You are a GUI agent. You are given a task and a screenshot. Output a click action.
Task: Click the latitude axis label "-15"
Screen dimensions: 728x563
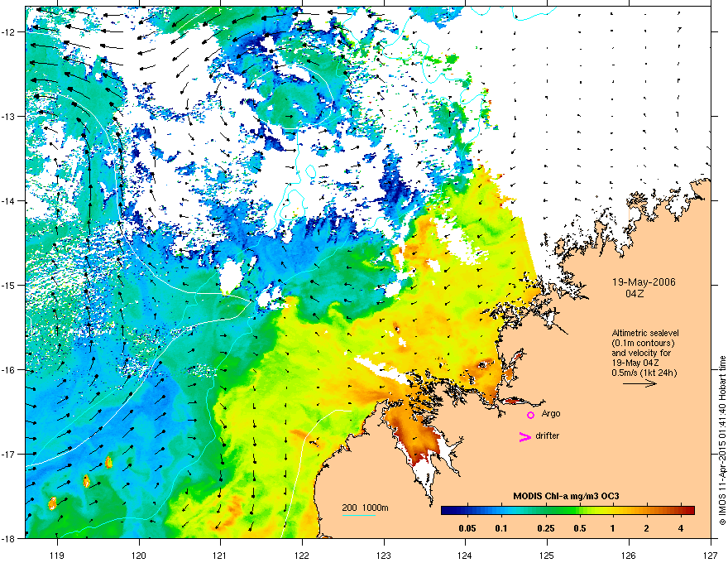pyautogui.click(x=8, y=285)
